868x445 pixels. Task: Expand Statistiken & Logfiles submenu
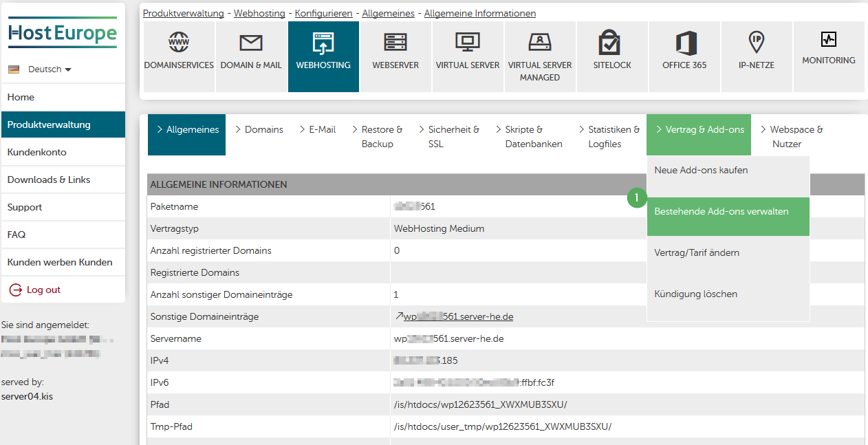609,136
